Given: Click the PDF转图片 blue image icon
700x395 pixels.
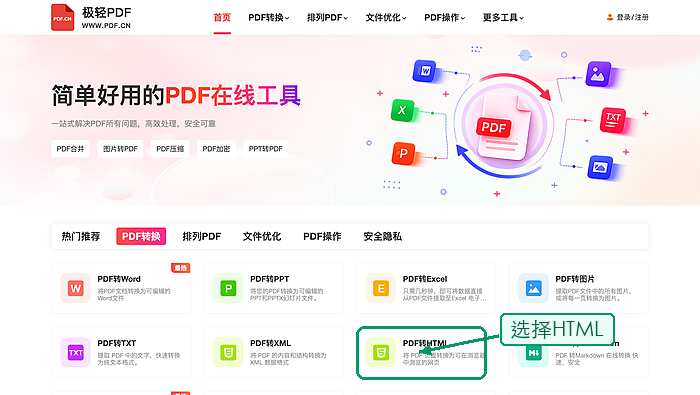Looking at the screenshot, I should [x=533, y=288].
